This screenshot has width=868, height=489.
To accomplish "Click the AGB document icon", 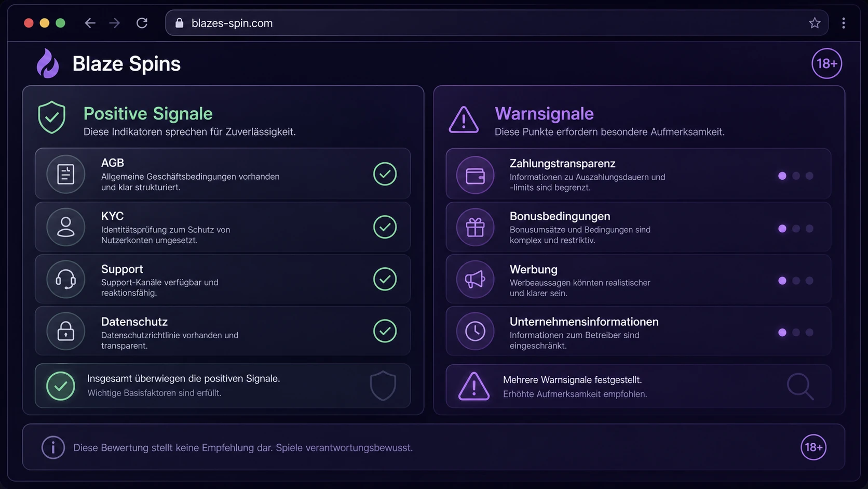I will (65, 174).
